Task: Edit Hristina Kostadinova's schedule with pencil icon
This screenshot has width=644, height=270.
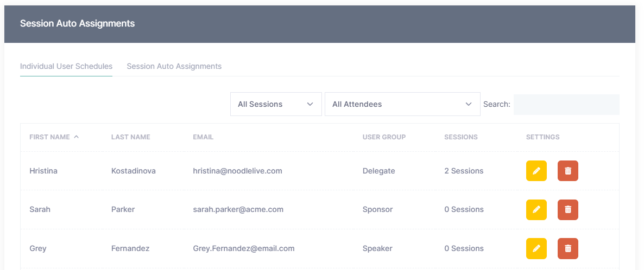Action: pos(536,171)
